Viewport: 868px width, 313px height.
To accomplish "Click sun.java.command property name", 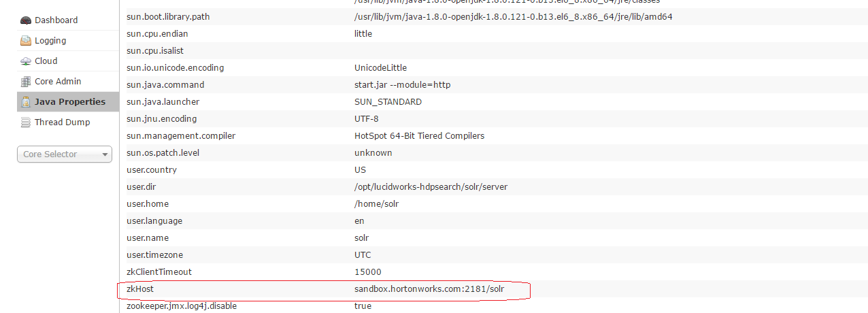I will [x=165, y=85].
